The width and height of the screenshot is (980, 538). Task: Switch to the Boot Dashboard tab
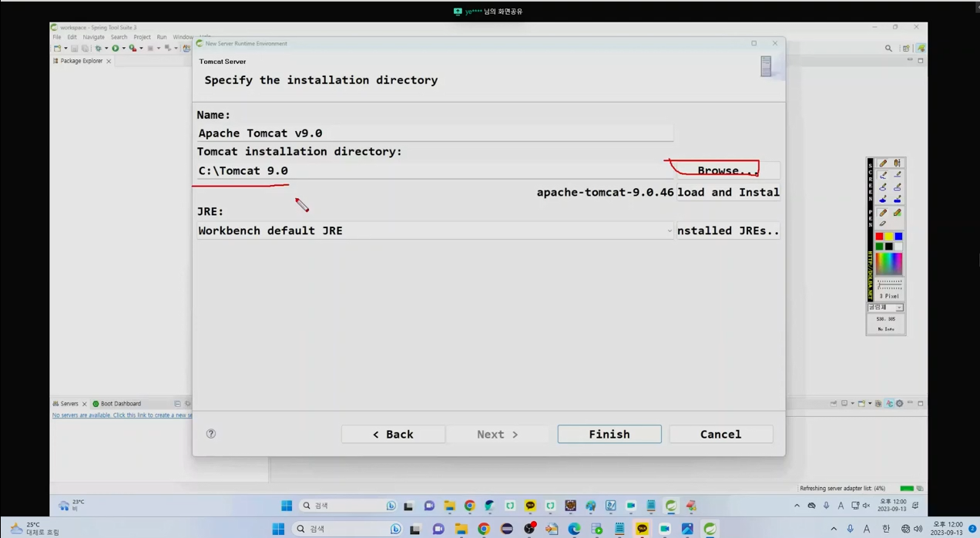click(116, 404)
